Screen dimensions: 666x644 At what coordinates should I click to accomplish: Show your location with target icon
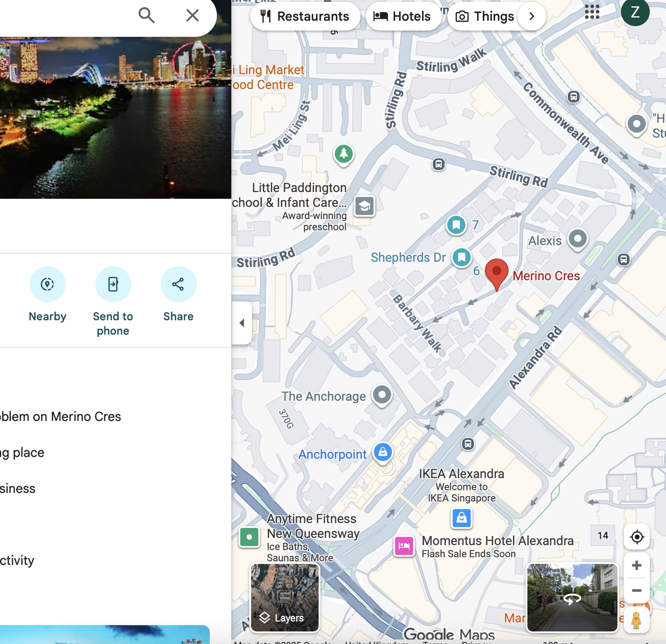click(636, 537)
